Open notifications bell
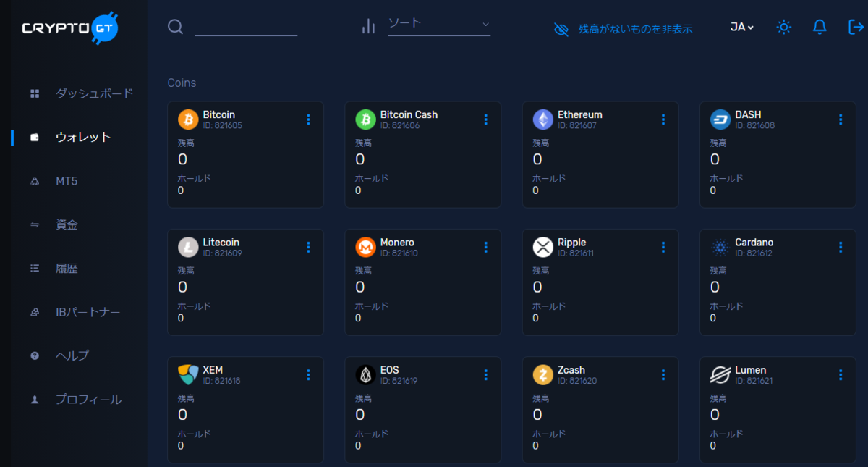The height and width of the screenshot is (467, 868). point(820,27)
